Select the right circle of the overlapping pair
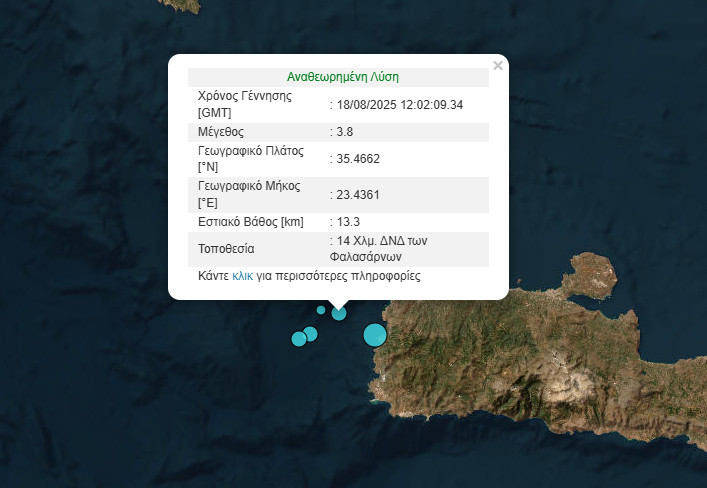The height and width of the screenshot is (488, 707). [x=311, y=333]
